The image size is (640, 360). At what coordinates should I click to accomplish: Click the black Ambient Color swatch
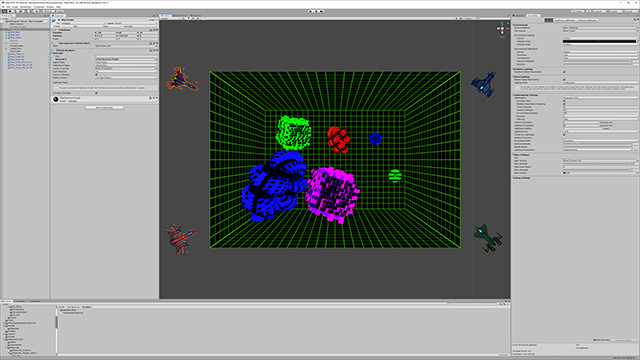[599, 41]
